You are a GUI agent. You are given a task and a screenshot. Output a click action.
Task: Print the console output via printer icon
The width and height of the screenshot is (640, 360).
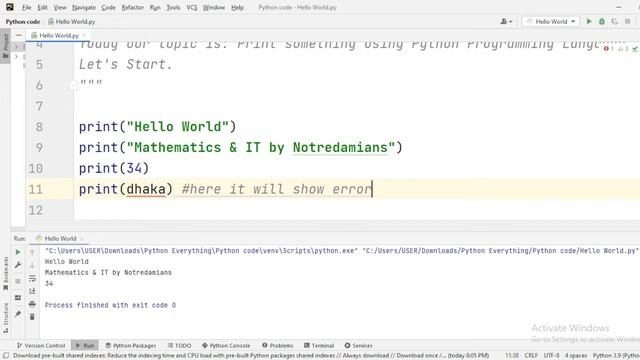[32, 304]
